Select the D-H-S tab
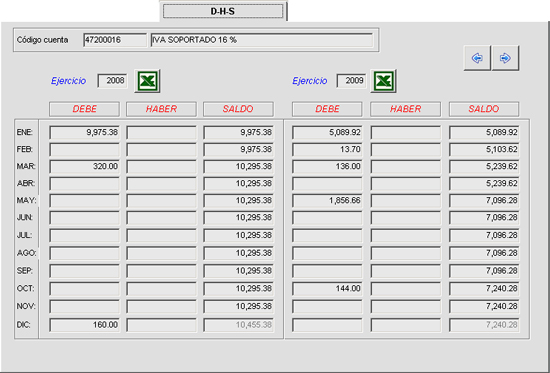 click(x=223, y=11)
